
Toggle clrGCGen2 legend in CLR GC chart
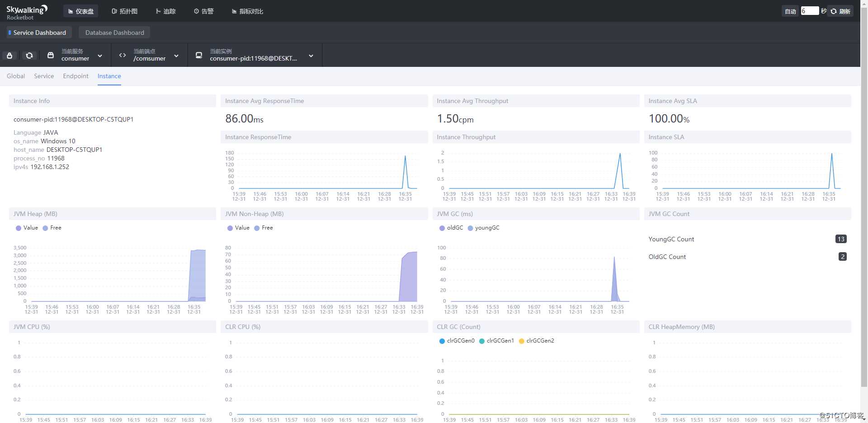pos(536,341)
